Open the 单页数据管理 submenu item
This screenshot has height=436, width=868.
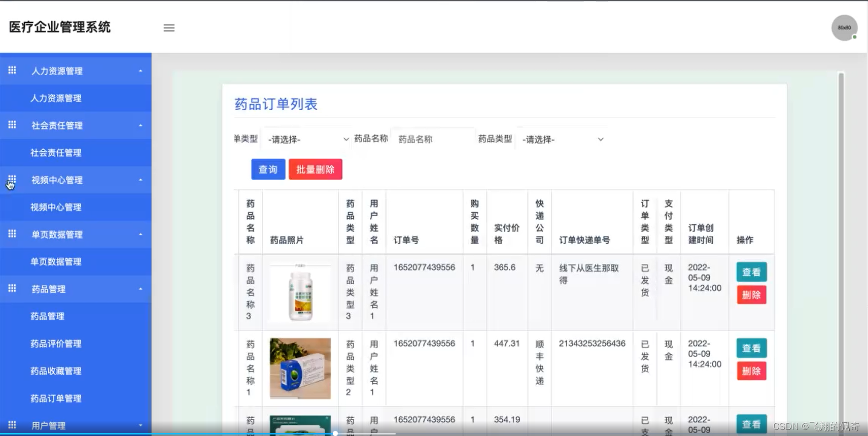(x=76, y=262)
